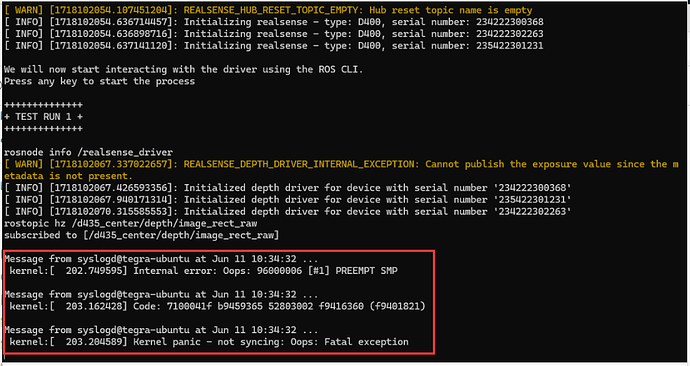Viewport: 690px width, 366px height.
Task: Click 'We will now start interacting' line
Action: click(184, 70)
